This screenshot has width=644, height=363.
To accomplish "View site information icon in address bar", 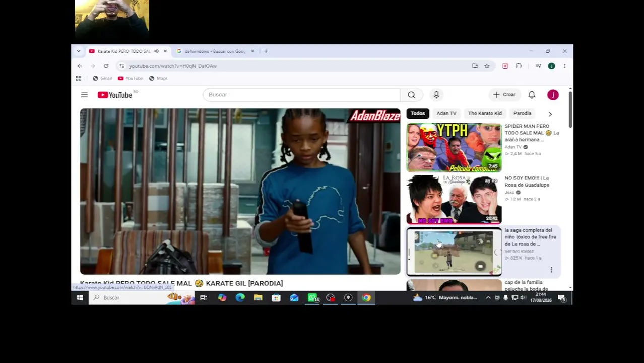I will [121, 66].
